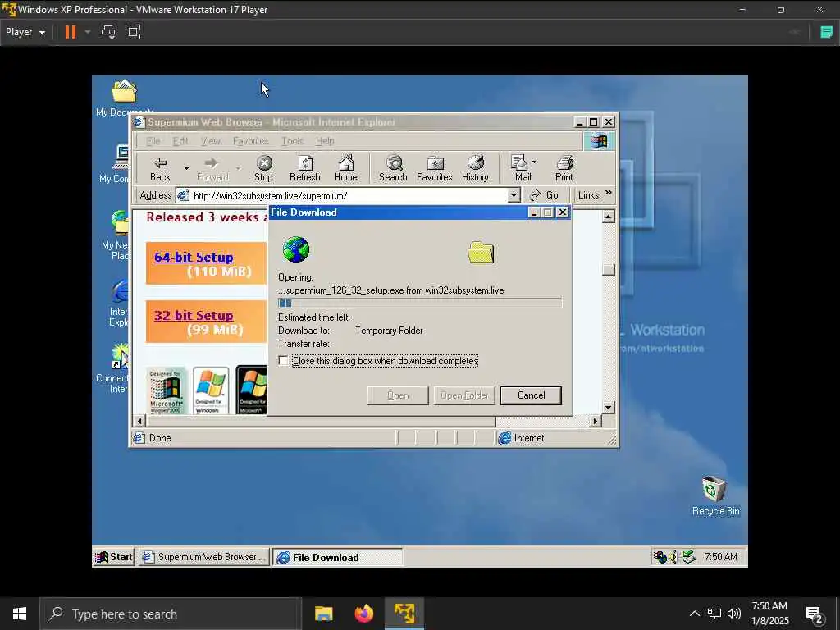840x630 pixels.
Task: Click the Back toolbar icon in Internet Explorer
Action: (x=160, y=168)
